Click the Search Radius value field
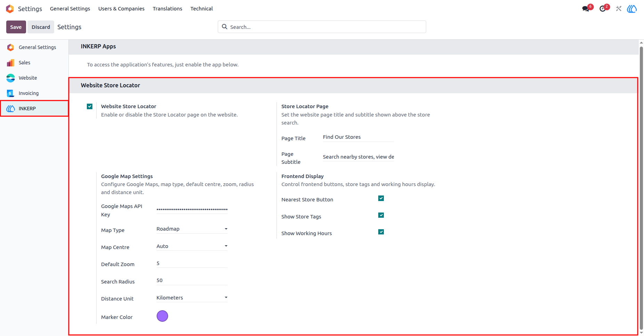 point(192,281)
